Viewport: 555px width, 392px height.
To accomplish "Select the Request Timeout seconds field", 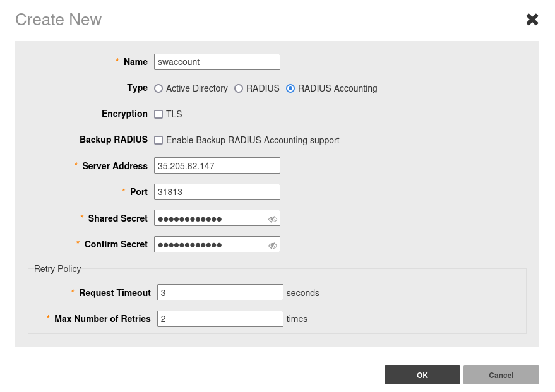I will pyautogui.click(x=220, y=292).
